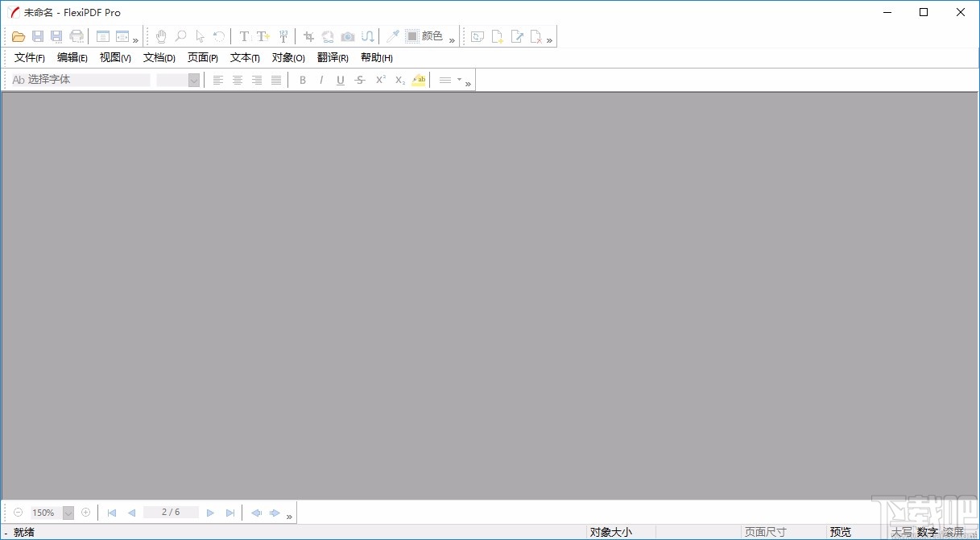Image resolution: width=980 pixels, height=540 pixels.
Task: Use the Snapshot camera tool
Action: (347, 36)
